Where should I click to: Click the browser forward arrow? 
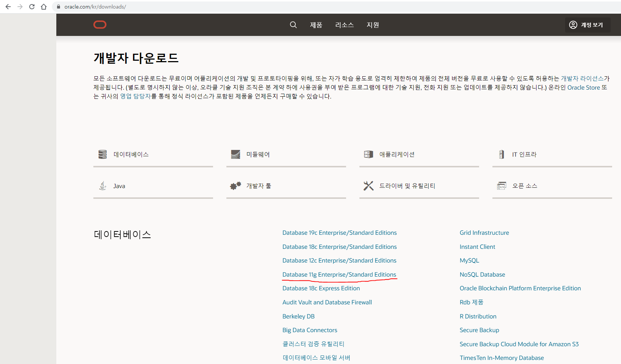pos(20,7)
